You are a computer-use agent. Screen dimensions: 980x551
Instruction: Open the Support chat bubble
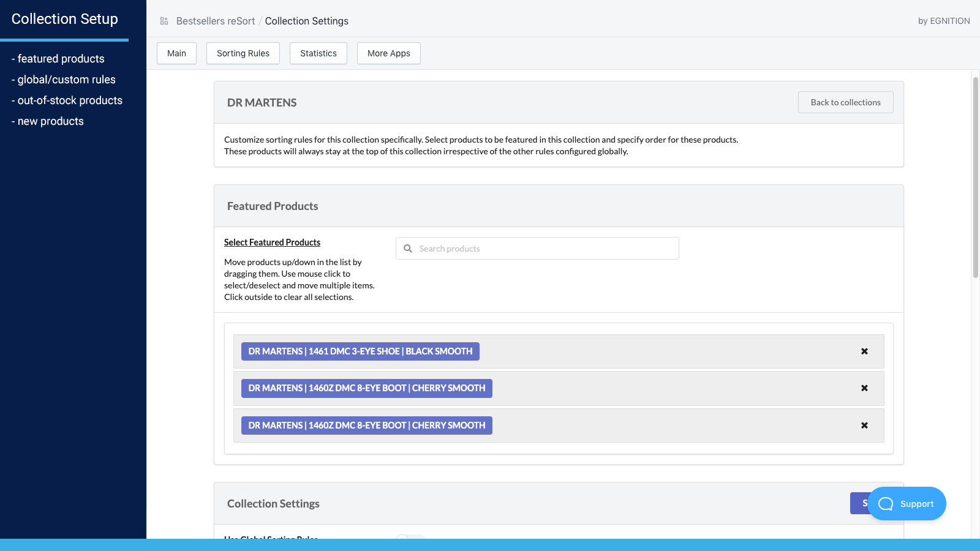coord(907,504)
